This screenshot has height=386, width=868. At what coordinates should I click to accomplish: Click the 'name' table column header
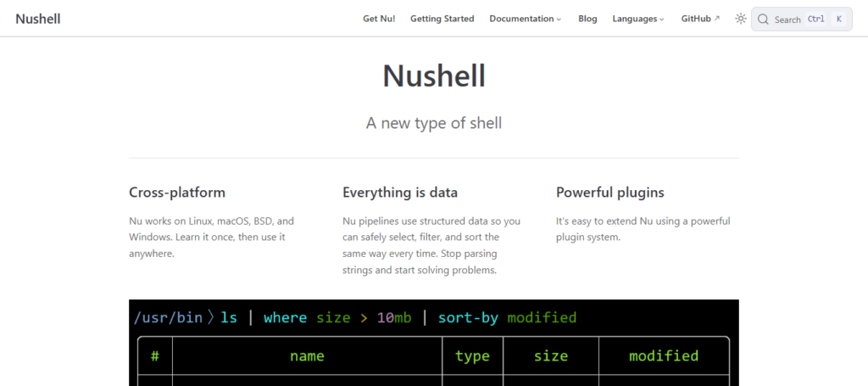(307, 355)
